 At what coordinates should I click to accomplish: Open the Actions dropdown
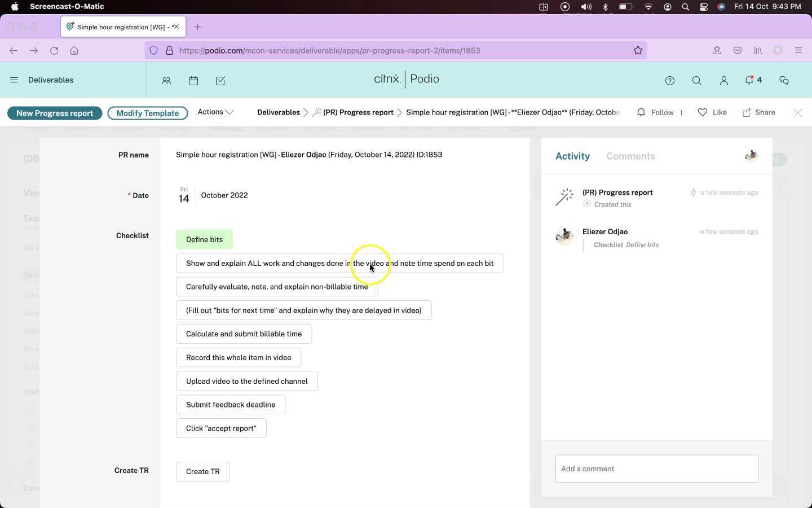215,112
